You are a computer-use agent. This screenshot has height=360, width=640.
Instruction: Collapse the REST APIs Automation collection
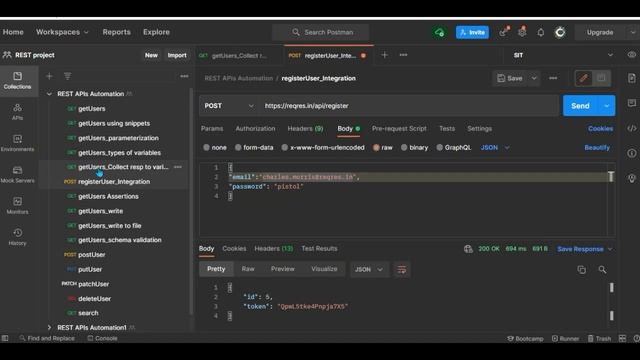pyautogui.click(x=49, y=94)
